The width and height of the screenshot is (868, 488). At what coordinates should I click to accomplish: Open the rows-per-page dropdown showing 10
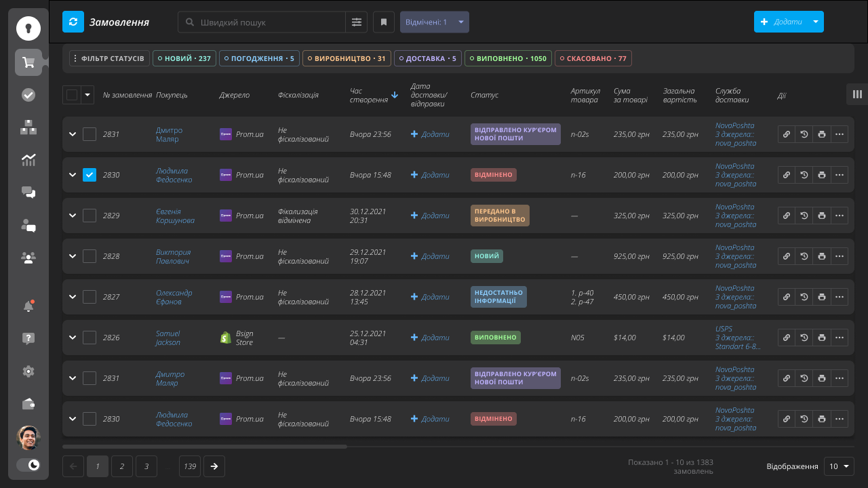click(x=839, y=466)
